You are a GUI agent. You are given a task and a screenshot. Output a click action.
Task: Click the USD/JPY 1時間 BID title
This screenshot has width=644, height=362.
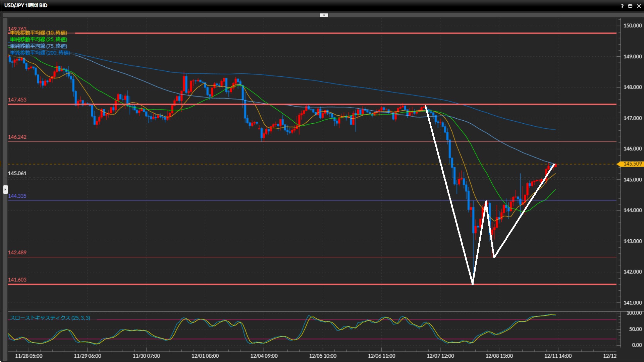pyautogui.click(x=26, y=5)
